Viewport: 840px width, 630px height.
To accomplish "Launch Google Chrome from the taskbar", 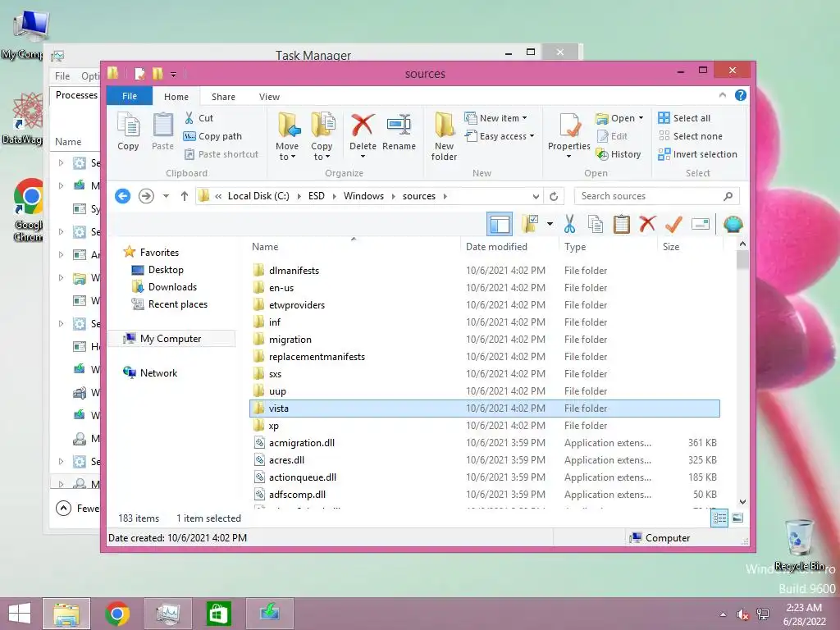I will pyautogui.click(x=117, y=614).
